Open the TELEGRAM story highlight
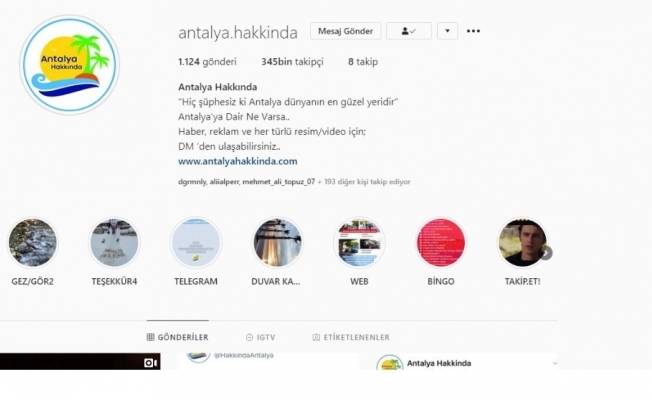This screenshot has width=652, height=400. pos(196,243)
